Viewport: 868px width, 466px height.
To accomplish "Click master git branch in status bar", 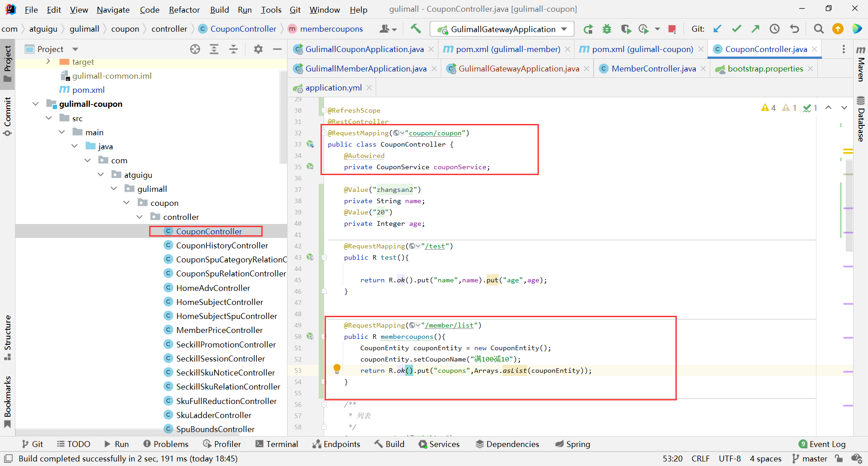I will [x=810, y=459].
